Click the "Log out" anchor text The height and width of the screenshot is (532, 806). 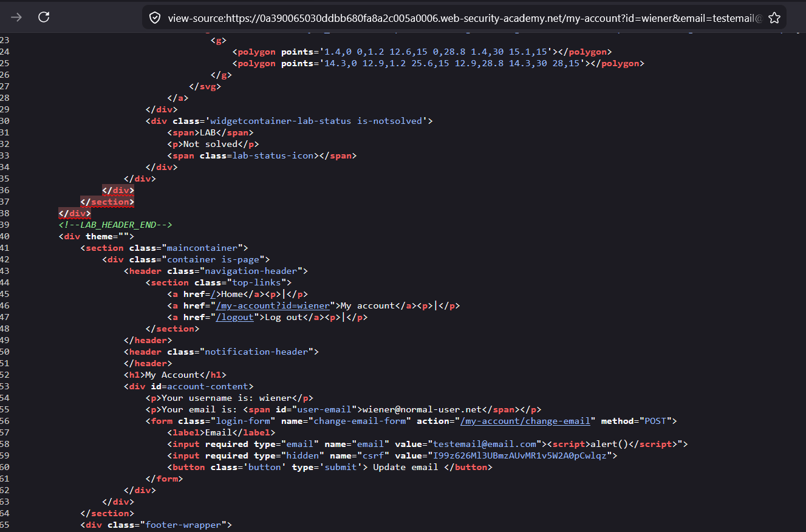tap(284, 318)
